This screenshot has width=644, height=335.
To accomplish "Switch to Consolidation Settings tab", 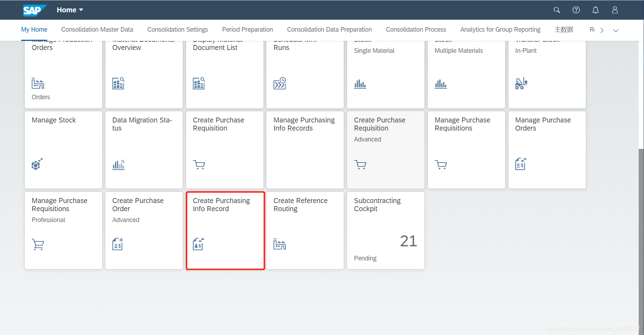I will click(x=178, y=30).
